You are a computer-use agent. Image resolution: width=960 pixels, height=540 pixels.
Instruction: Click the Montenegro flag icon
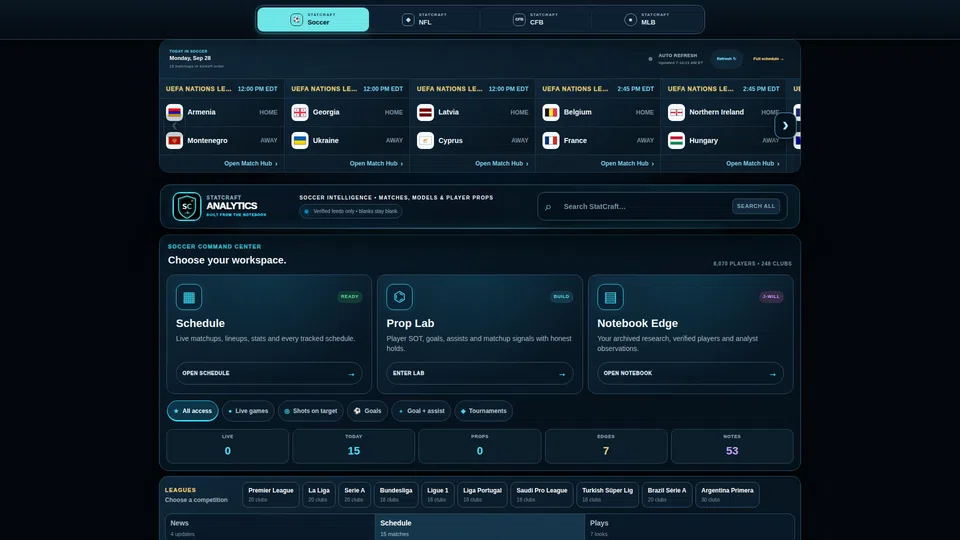pyautogui.click(x=174, y=140)
